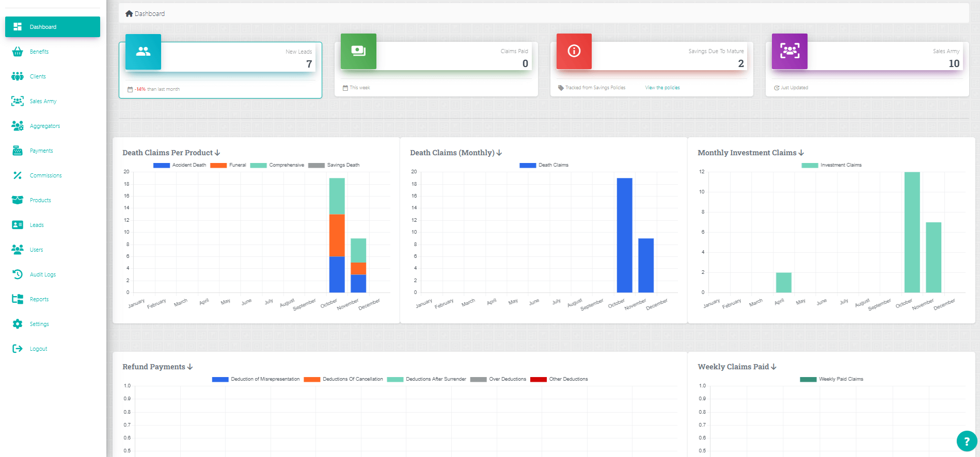The image size is (980, 457).
Task: Click the red Savings Due info icon
Action: [574, 51]
